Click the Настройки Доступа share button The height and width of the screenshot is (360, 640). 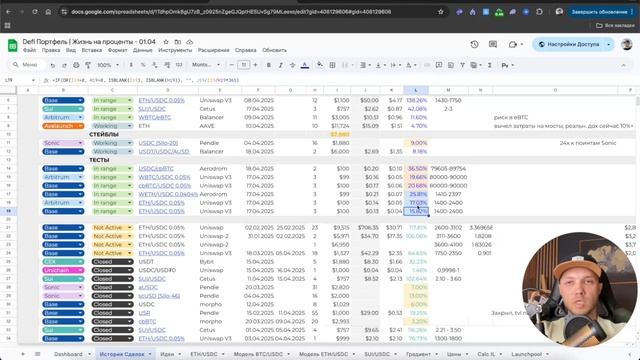pos(569,44)
